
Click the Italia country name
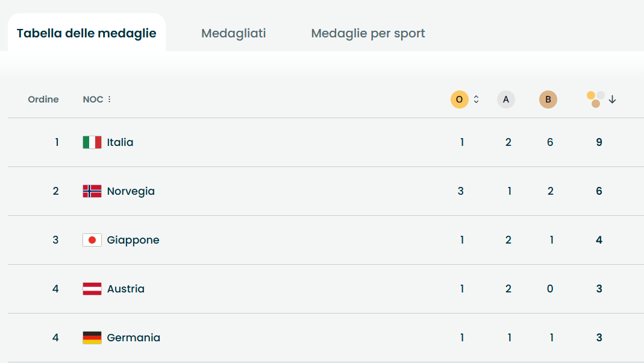(120, 142)
